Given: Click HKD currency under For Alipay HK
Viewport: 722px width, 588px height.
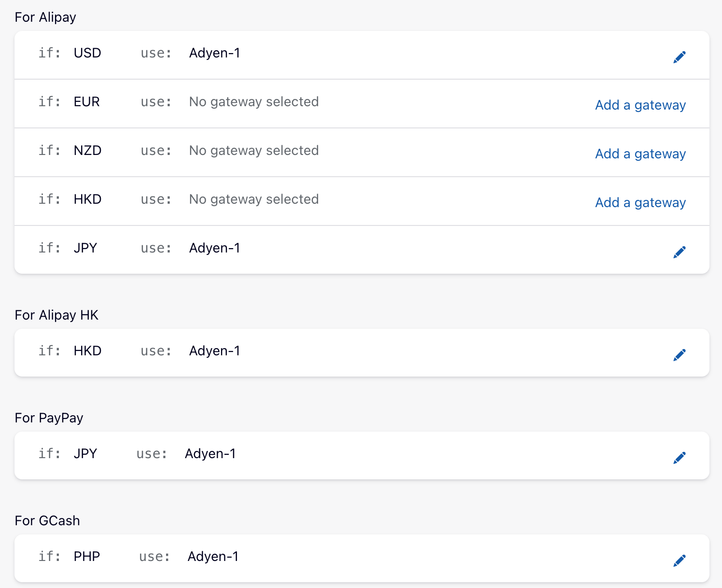Looking at the screenshot, I should pyautogui.click(x=87, y=351).
